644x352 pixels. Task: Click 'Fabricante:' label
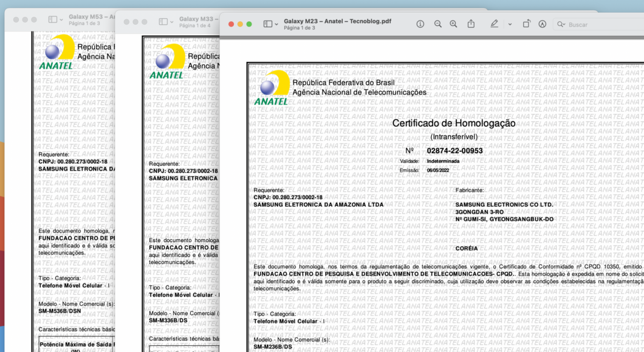pyautogui.click(x=470, y=190)
